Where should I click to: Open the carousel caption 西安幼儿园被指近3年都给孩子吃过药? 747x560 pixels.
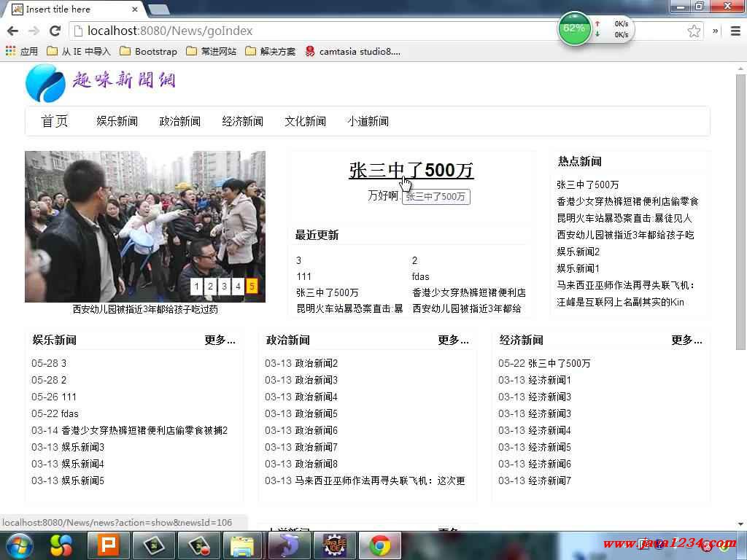point(145,309)
